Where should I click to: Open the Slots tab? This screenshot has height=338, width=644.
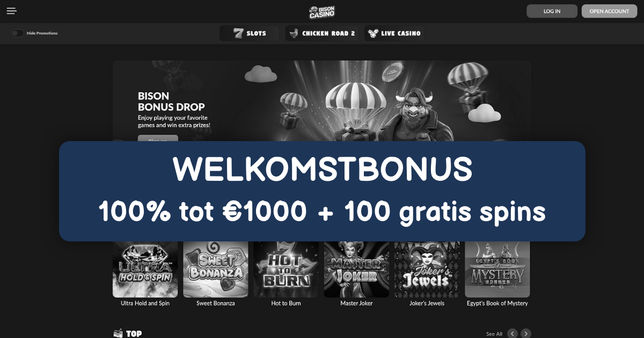tap(250, 33)
